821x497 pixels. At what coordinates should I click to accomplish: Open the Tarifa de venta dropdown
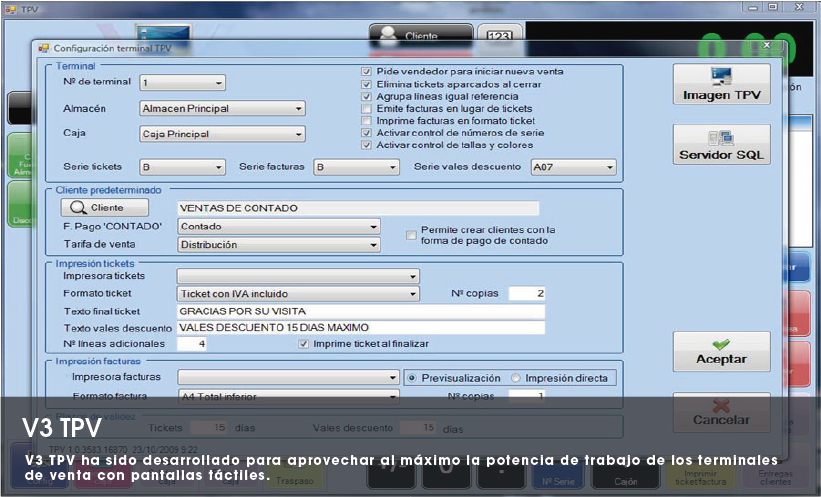[x=278, y=244]
